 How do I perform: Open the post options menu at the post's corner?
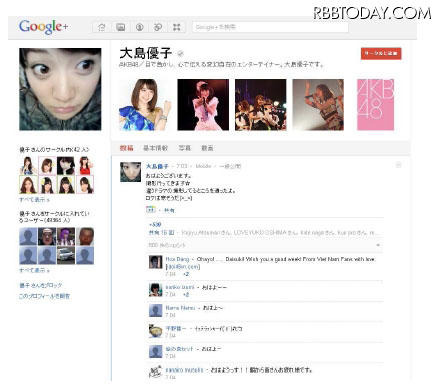coord(398,165)
